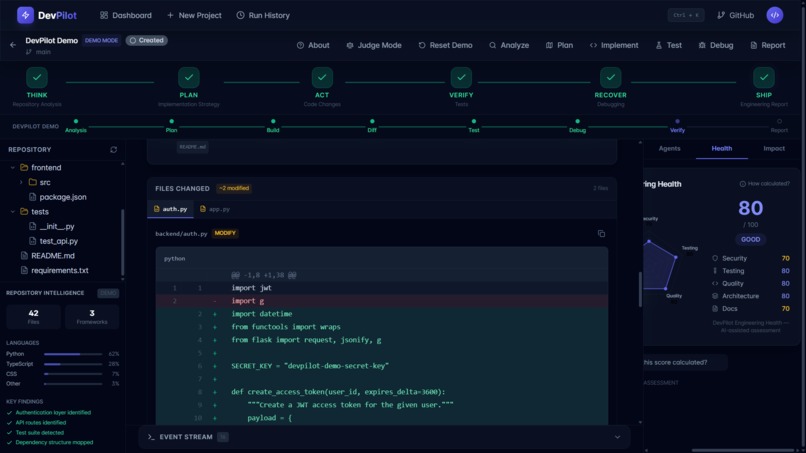Expand the Event Stream panel chevron

617,437
